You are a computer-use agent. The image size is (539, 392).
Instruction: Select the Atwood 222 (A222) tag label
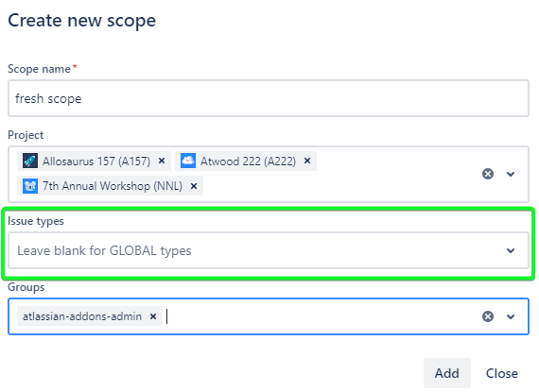coord(248,161)
